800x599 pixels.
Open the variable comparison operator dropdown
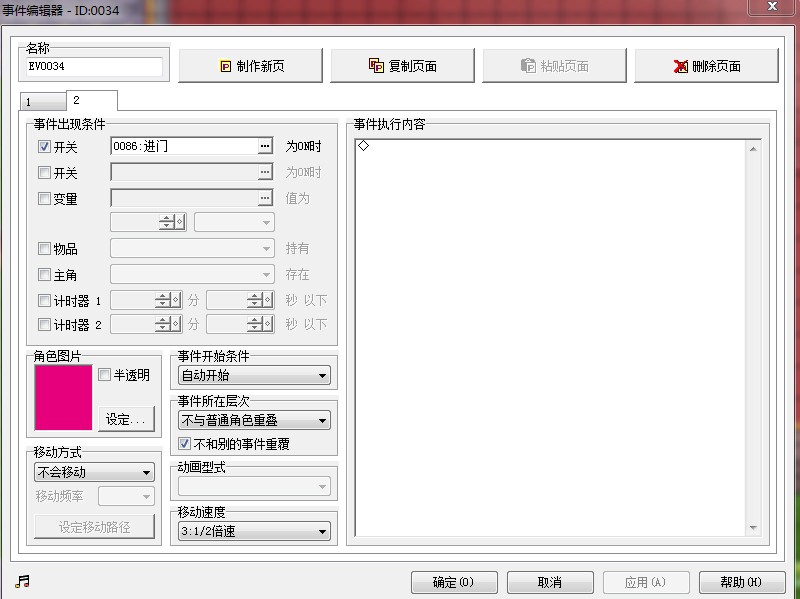pos(234,222)
